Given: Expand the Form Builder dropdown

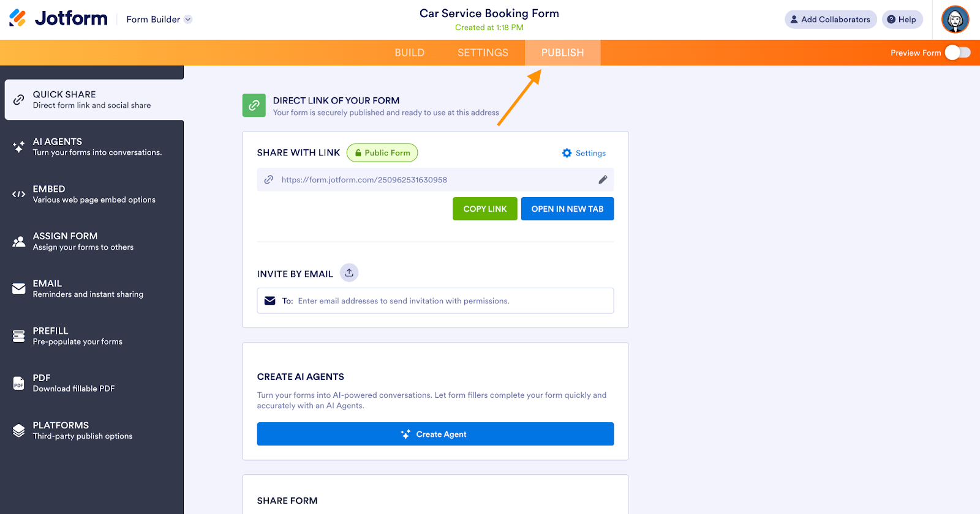Looking at the screenshot, I should coord(159,20).
